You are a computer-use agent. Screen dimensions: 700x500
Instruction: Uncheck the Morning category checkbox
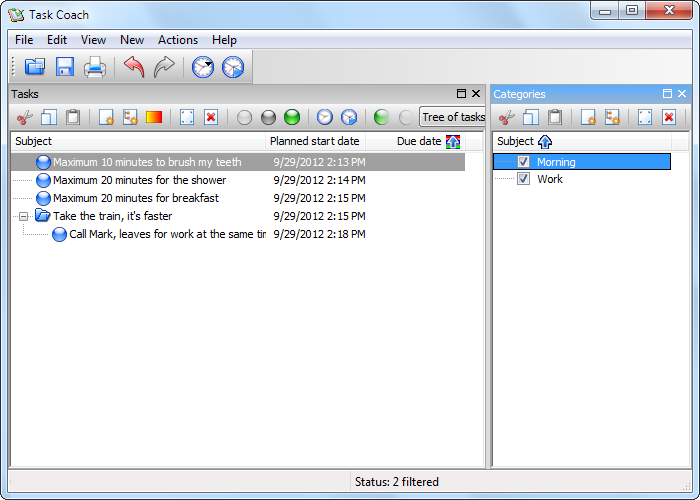(x=523, y=162)
